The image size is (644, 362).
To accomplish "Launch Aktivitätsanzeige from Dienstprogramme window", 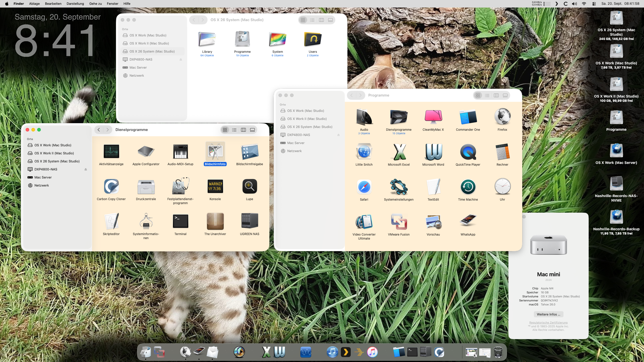I will [111, 152].
